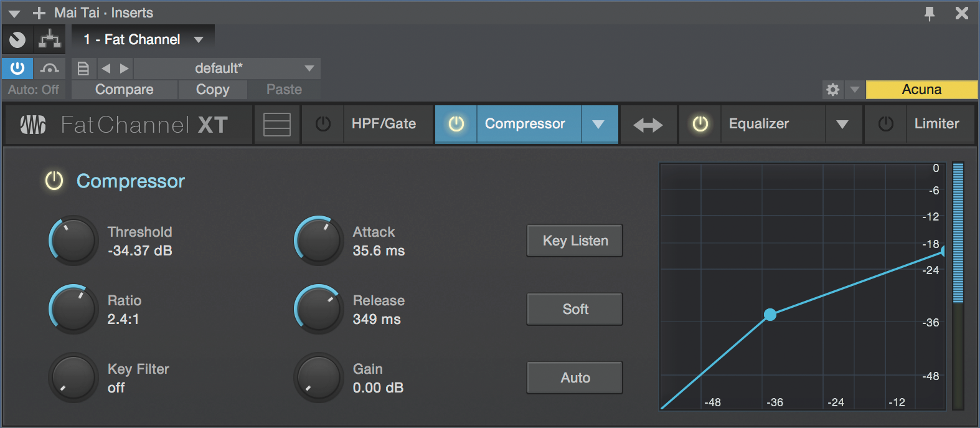Click the PreSonus Fat Channel XT logo
The width and height of the screenshot is (980, 428).
[x=129, y=125]
